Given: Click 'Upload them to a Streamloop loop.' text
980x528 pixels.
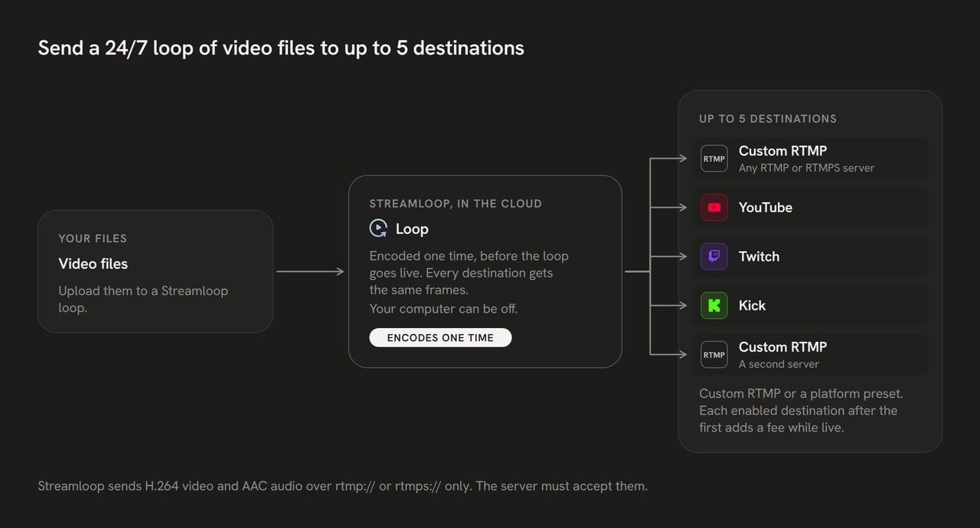Looking at the screenshot, I should coord(143,299).
